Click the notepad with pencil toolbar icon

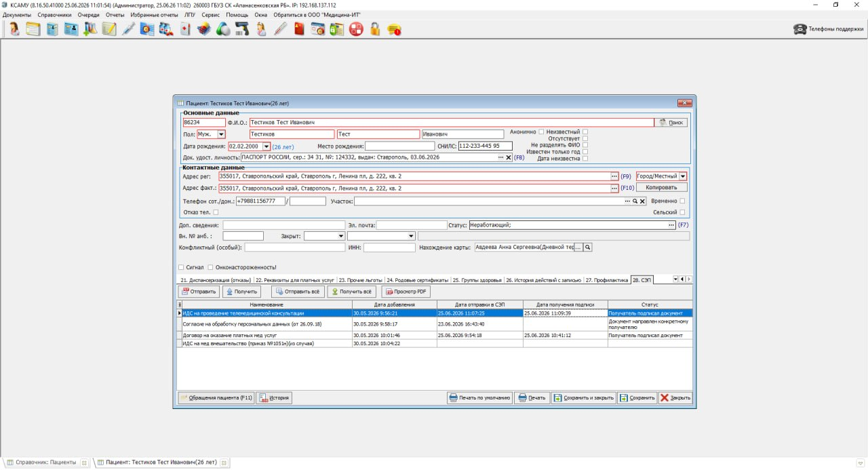[109, 29]
